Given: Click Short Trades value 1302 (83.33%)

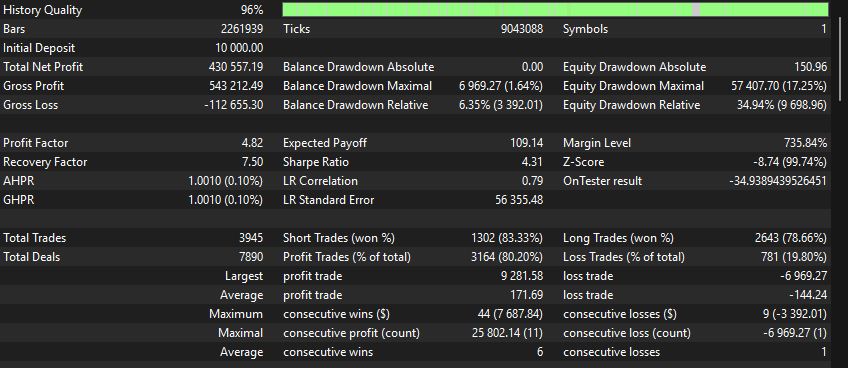Looking at the screenshot, I should (507, 238).
